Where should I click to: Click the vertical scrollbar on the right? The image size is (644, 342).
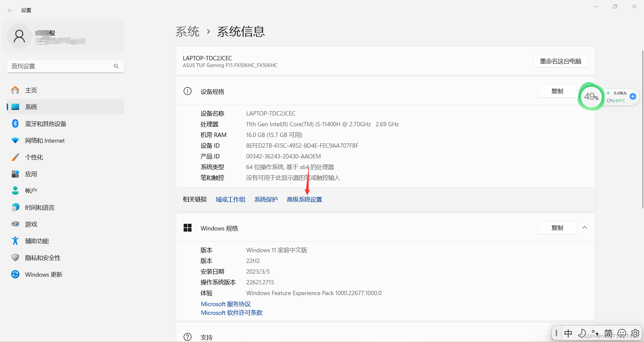[642, 129]
